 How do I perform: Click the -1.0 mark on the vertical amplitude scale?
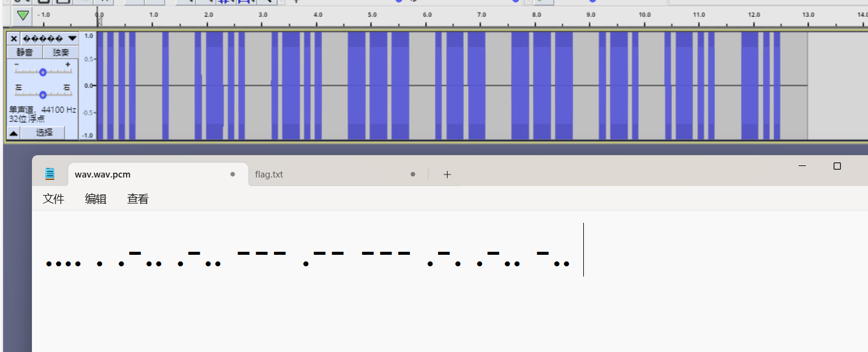[x=88, y=135]
